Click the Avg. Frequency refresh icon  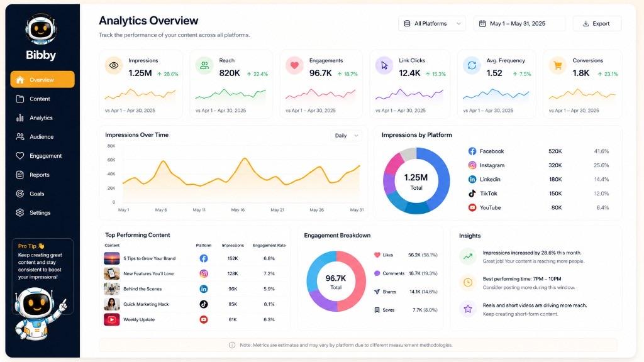point(472,65)
